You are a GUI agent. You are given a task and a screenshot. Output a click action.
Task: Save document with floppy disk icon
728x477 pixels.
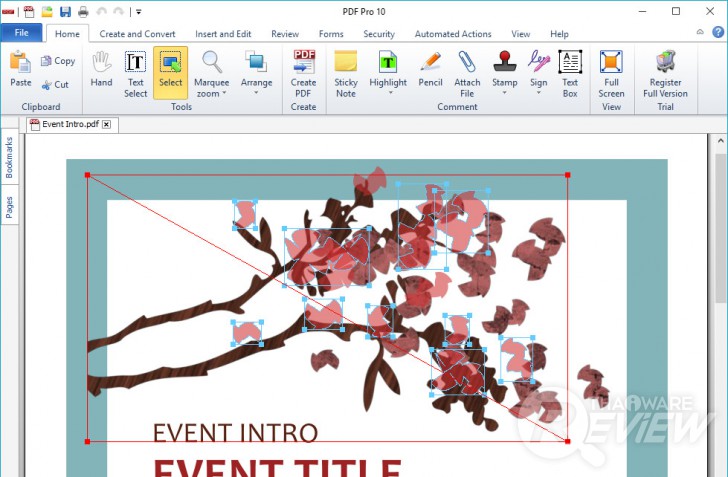[x=65, y=12]
